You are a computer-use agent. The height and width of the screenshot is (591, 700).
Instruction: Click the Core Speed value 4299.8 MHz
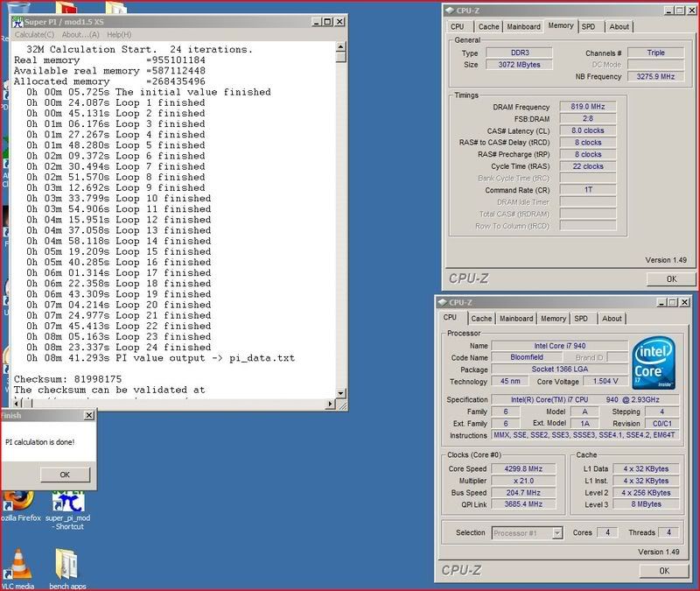(x=523, y=468)
